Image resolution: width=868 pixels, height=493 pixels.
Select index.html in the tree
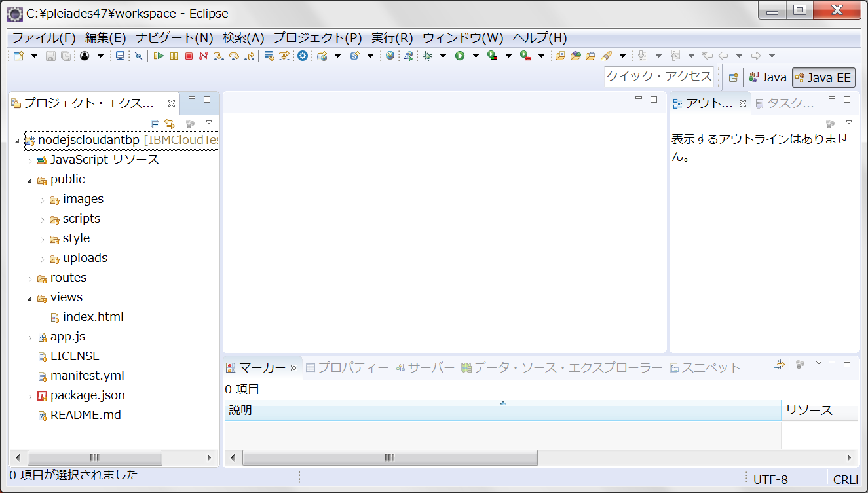click(x=93, y=317)
